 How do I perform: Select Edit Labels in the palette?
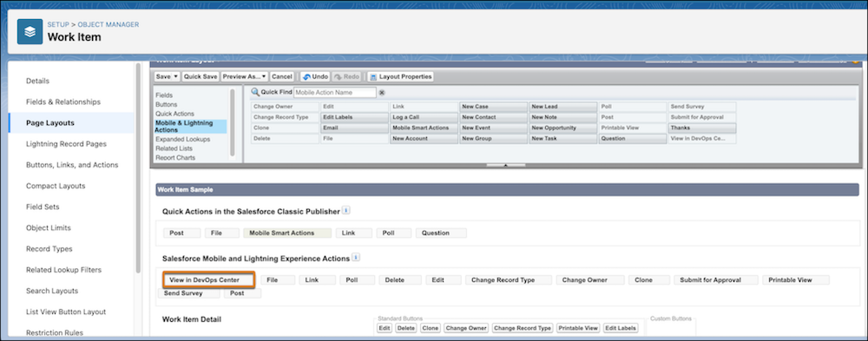click(x=354, y=117)
